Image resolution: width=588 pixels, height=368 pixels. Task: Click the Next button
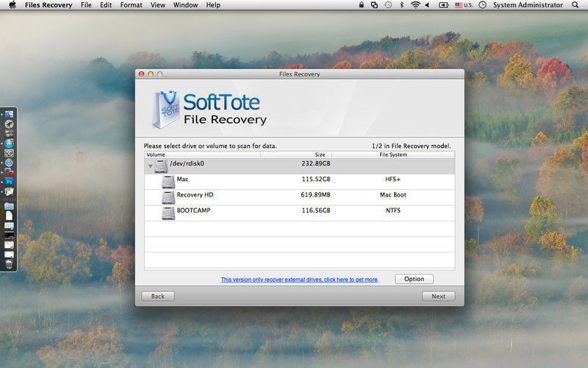click(x=438, y=297)
